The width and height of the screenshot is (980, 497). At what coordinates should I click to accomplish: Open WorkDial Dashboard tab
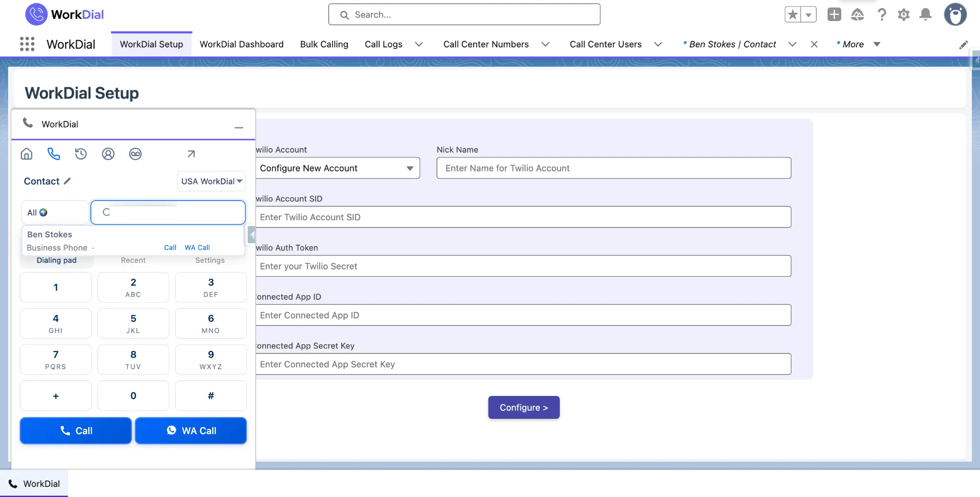pyautogui.click(x=241, y=44)
